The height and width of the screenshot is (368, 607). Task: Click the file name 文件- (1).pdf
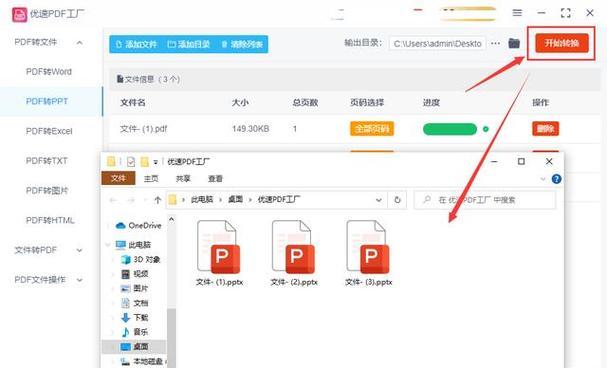click(143, 129)
